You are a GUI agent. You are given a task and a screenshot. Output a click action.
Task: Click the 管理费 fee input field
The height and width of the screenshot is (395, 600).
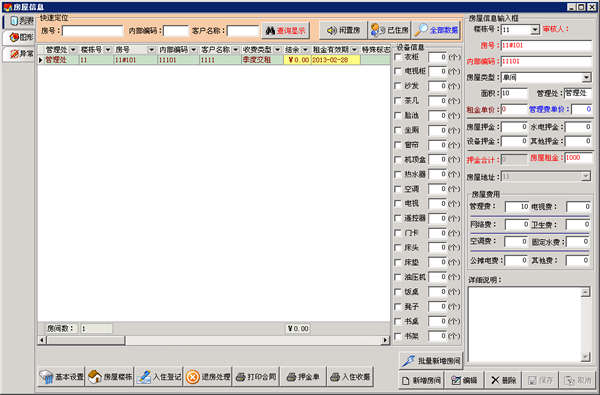click(517, 207)
